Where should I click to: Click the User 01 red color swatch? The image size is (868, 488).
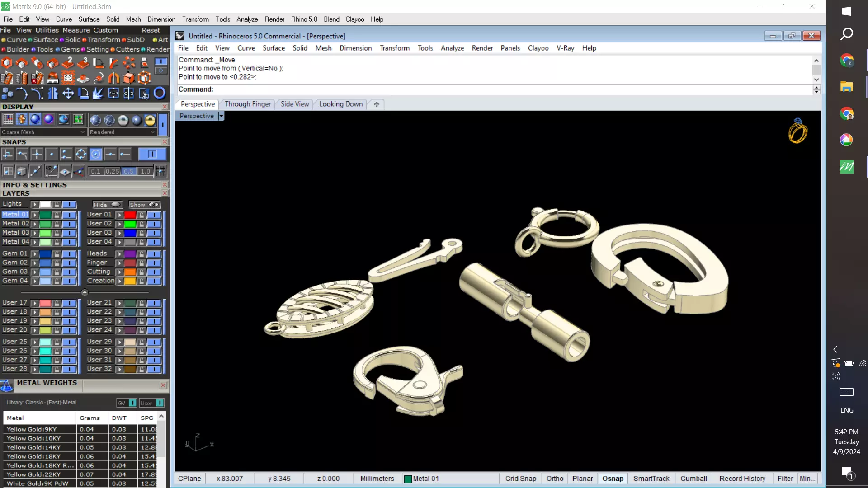[x=130, y=215]
